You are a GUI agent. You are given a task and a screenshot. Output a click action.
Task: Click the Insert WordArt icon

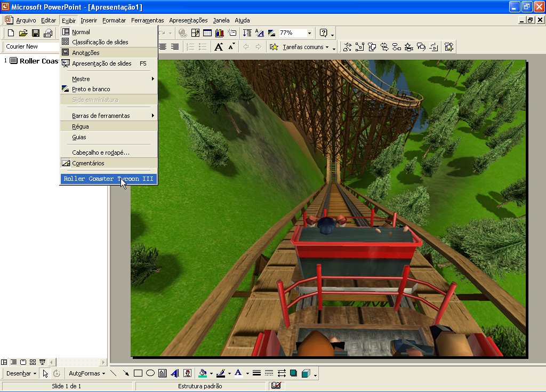point(175,373)
